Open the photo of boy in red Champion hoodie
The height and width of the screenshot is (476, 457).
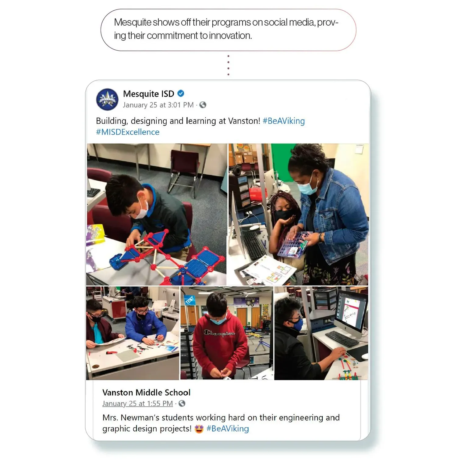(227, 333)
